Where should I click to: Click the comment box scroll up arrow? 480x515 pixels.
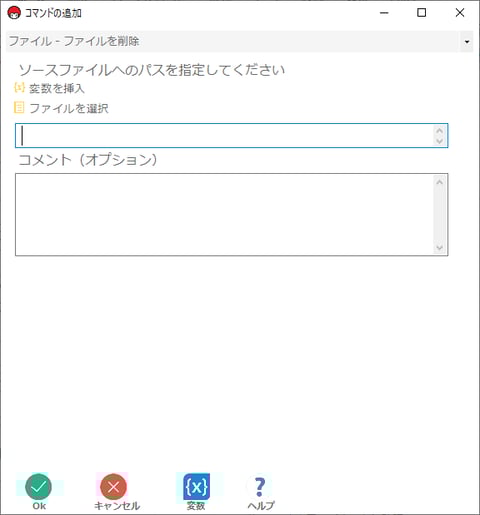[x=440, y=182]
